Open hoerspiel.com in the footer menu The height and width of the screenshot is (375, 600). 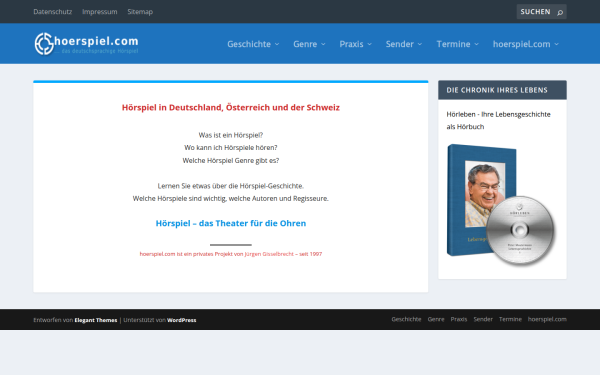pyautogui.click(x=547, y=319)
